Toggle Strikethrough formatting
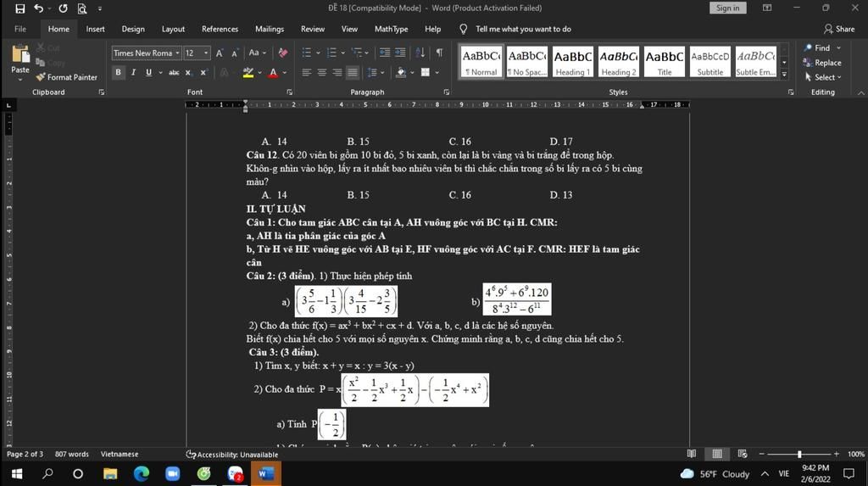The width and height of the screenshot is (868, 486). pos(174,73)
